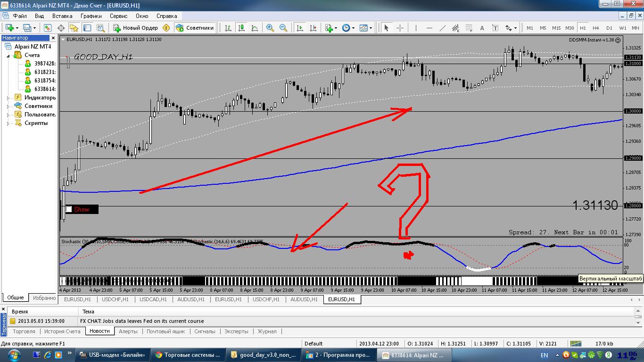Select the Trendline drawing tool
644x362 pixels.
tap(442, 28)
